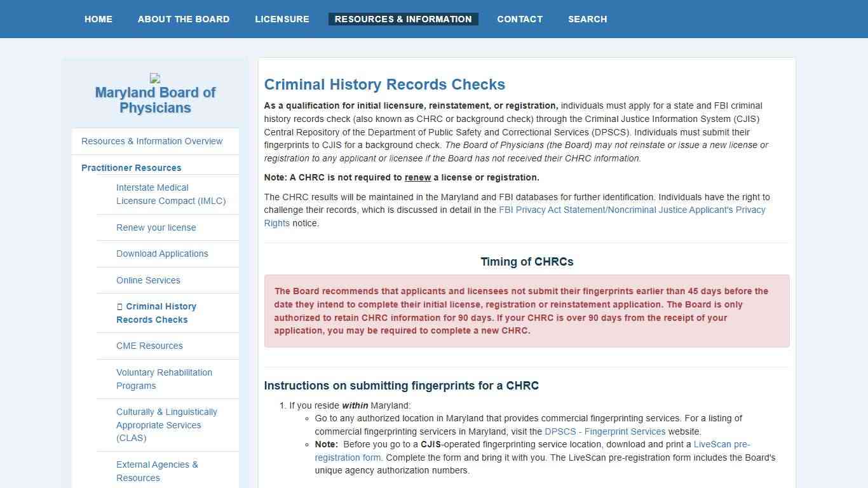Viewport: 868px width, 488px height.
Task: Select Online Services in the sidebar
Action: [148, 280]
